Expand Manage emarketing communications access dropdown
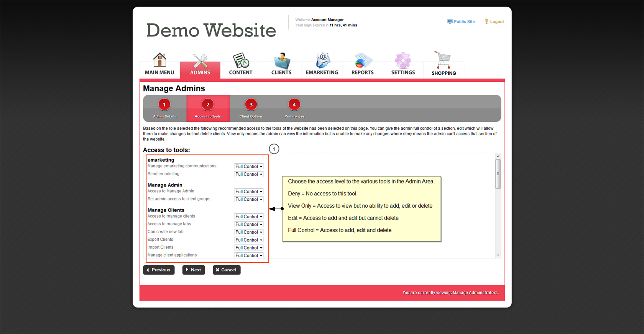Image resolution: width=644 pixels, height=334 pixels. click(x=249, y=167)
